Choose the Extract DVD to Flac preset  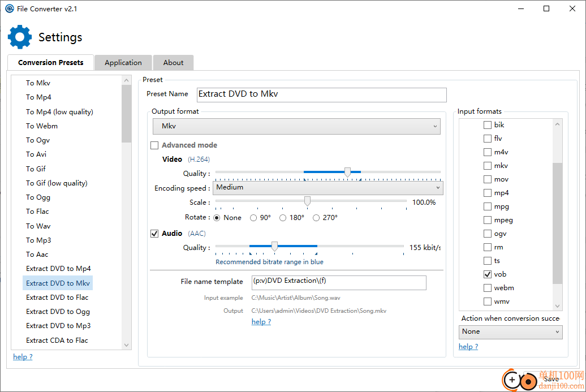click(x=57, y=298)
